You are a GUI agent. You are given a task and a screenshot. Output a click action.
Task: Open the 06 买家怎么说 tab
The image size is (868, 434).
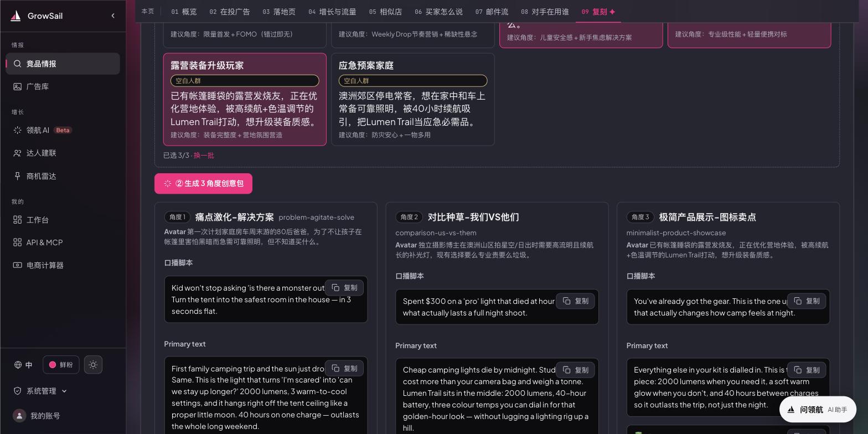[x=438, y=12]
